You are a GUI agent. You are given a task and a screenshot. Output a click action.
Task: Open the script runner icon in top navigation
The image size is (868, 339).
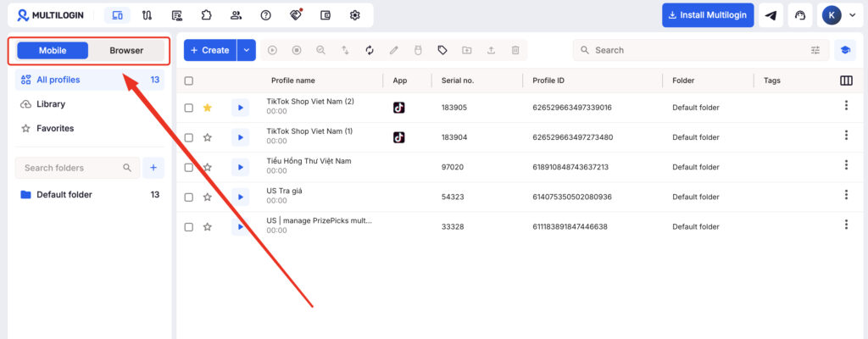(176, 15)
